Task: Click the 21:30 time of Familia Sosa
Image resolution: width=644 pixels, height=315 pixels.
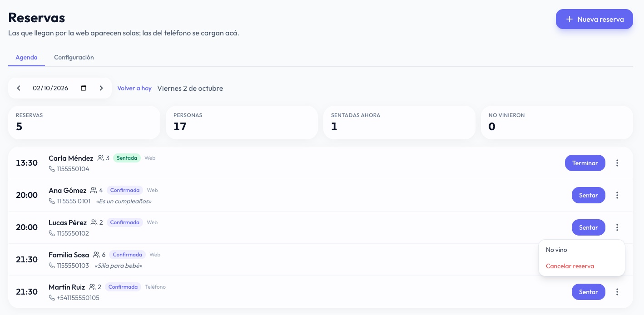Action: pos(27,259)
